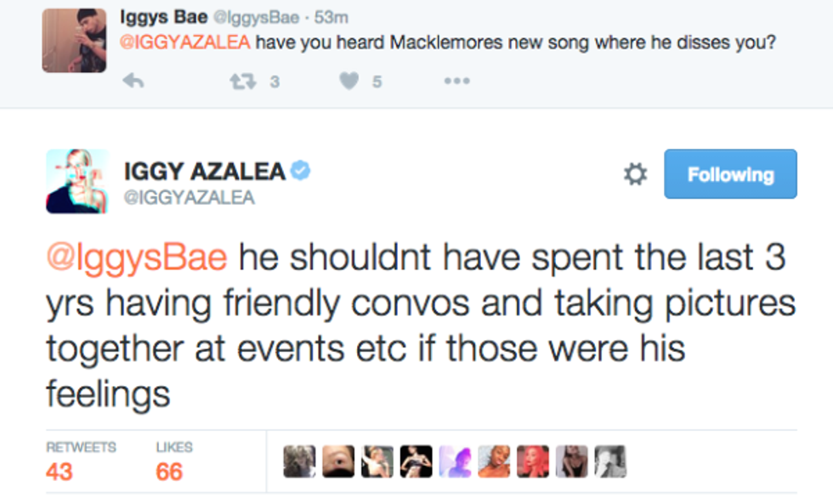
Task: Click the Iggys Bae display name
Action: coord(164,17)
